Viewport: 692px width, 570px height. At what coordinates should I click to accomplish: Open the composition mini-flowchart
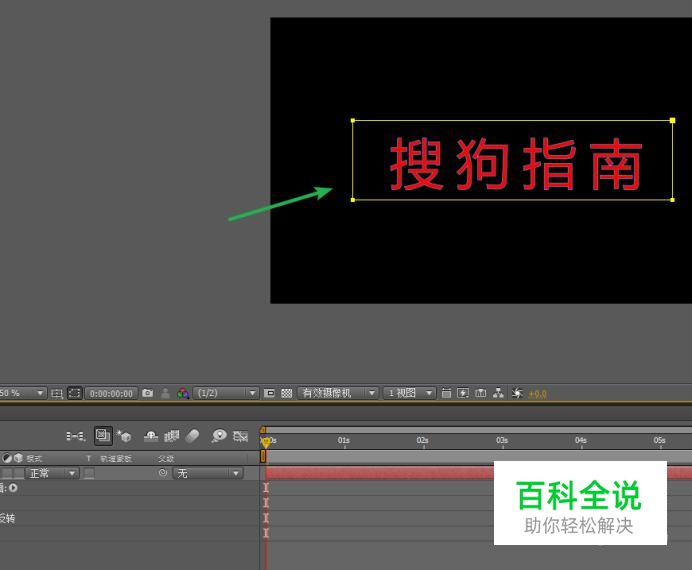coord(75,436)
